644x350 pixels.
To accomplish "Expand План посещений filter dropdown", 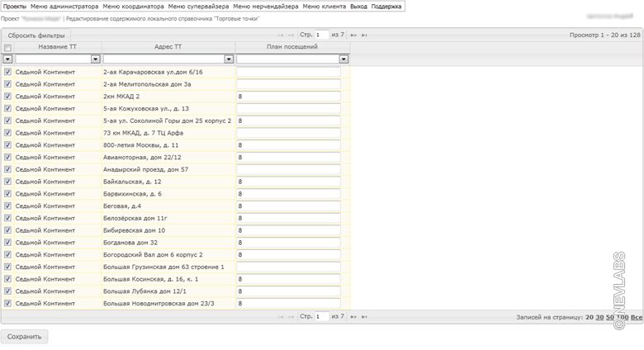I will point(343,59).
